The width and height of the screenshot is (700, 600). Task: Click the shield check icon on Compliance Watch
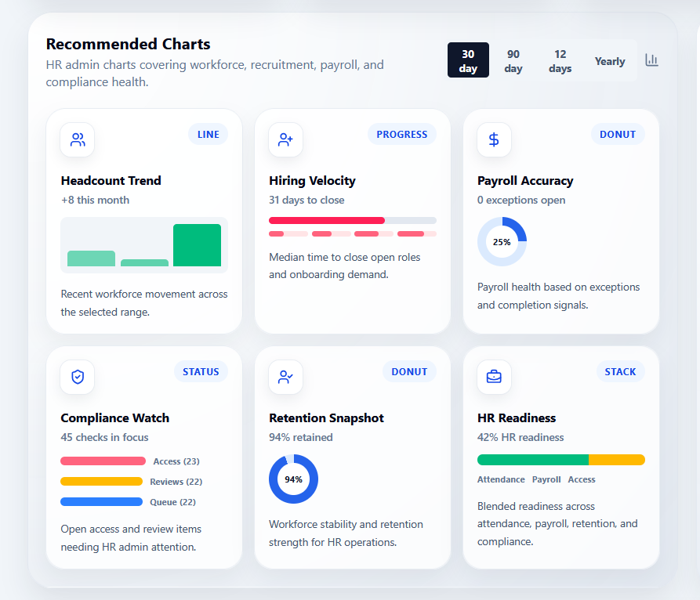tap(78, 377)
